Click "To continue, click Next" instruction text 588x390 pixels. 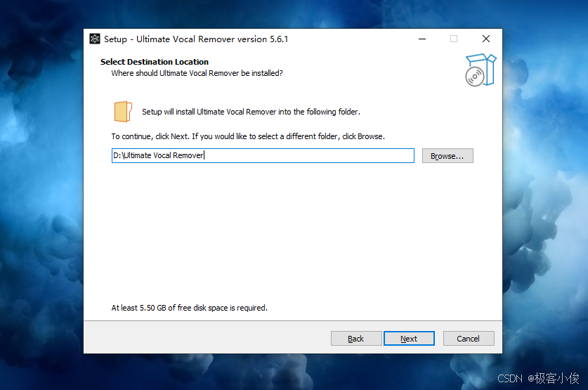pos(248,136)
